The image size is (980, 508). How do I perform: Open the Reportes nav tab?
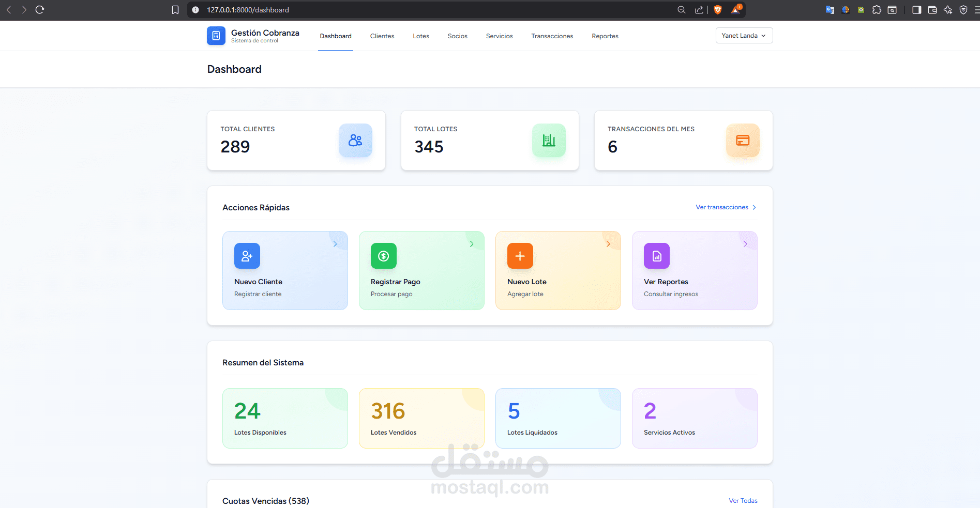point(605,36)
